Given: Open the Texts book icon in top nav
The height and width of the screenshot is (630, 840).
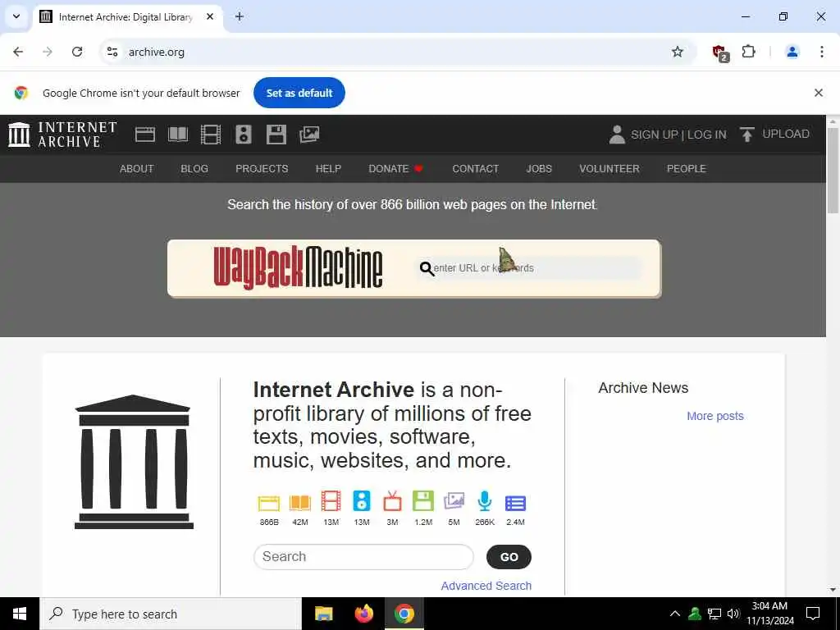Looking at the screenshot, I should [178, 134].
